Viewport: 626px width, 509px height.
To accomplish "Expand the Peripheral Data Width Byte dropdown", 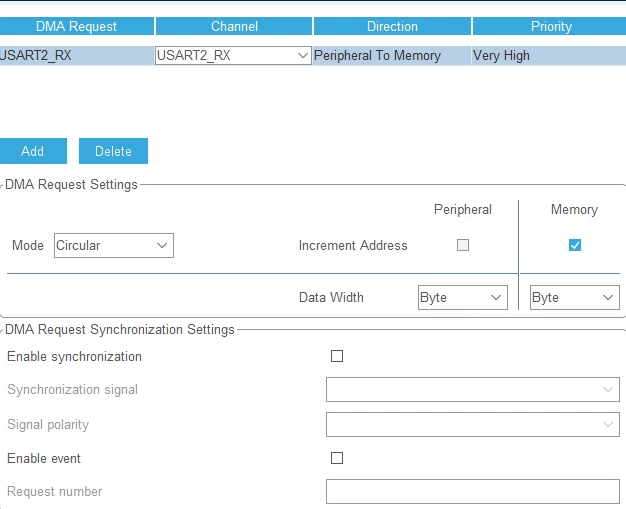I will (x=463, y=297).
